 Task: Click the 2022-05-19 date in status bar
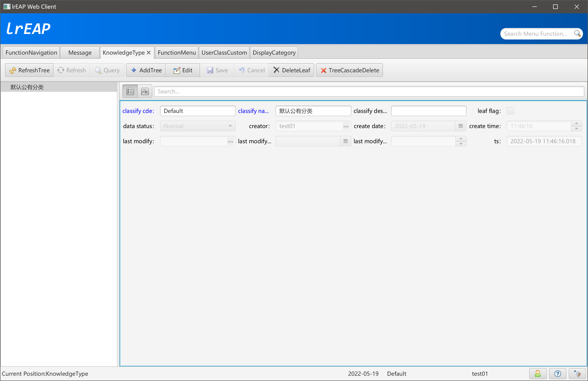(x=363, y=374)
